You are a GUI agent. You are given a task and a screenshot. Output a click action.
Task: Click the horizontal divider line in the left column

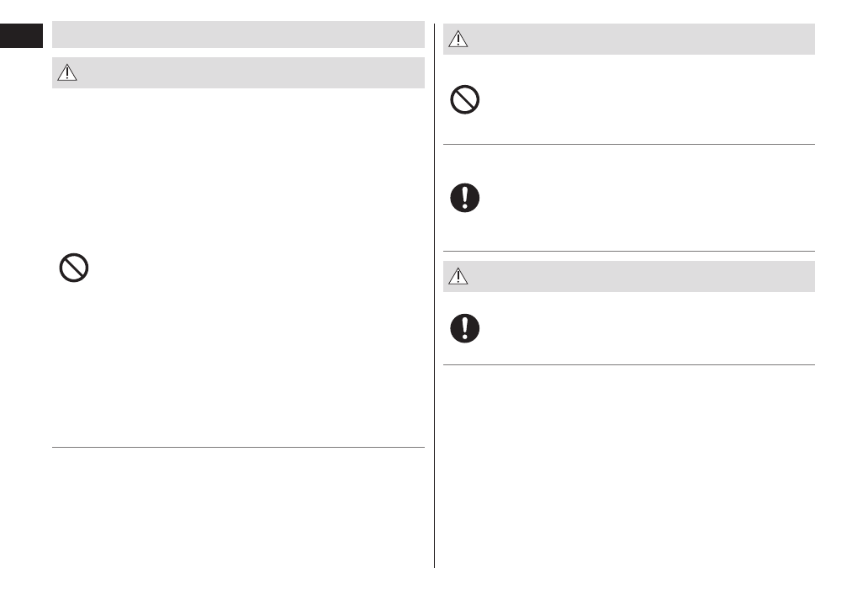point(238,448)
